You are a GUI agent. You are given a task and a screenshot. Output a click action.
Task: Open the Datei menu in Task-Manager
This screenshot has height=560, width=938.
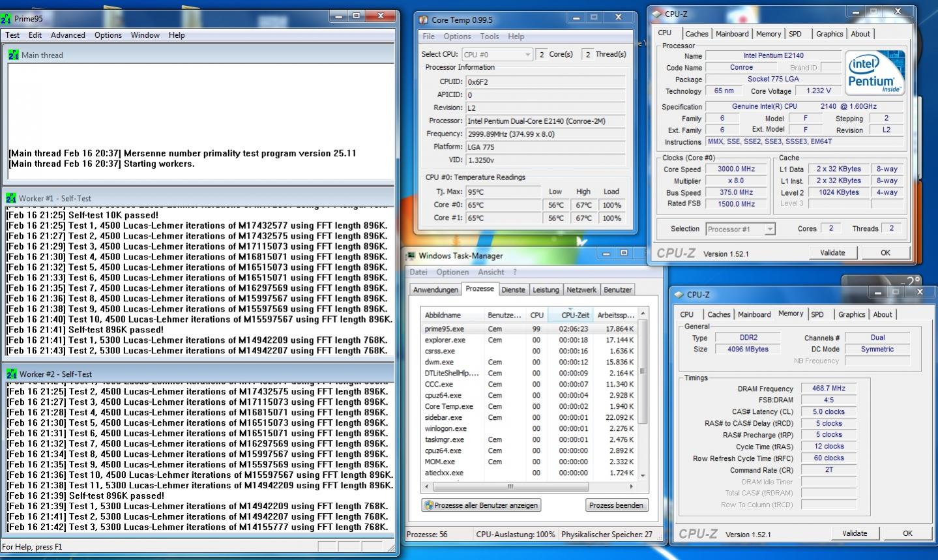(x=418, y=272)
